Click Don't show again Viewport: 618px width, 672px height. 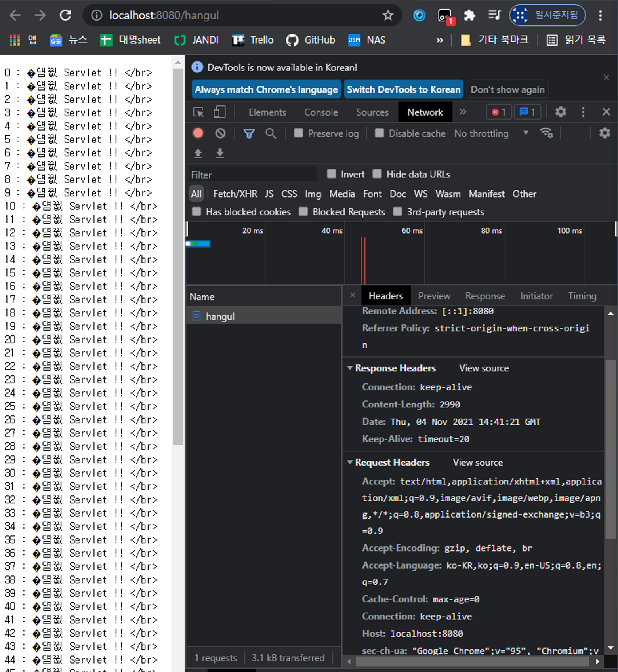click(x=507, y=89)
